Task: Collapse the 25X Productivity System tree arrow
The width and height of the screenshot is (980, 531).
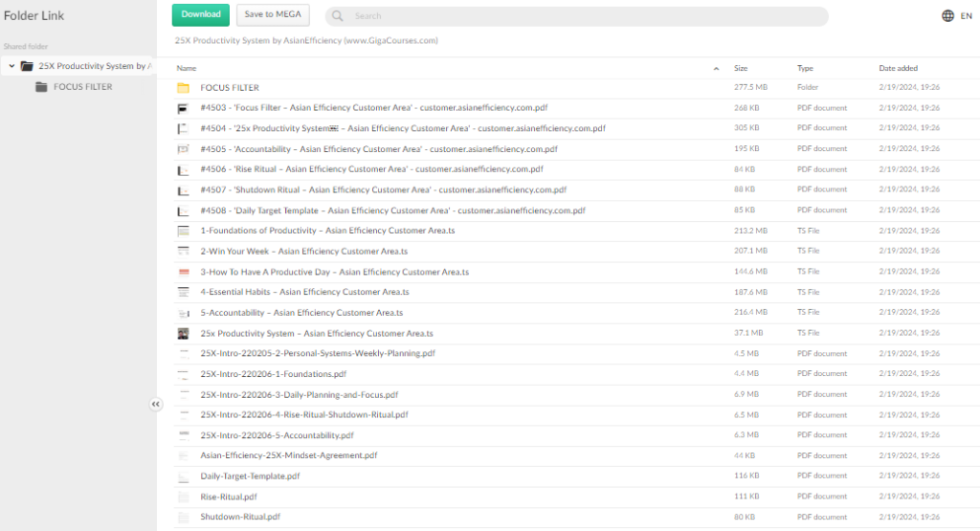Action: click(x=11, y=66)
